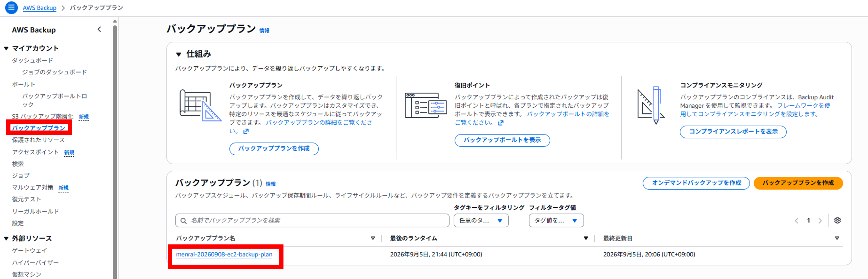
Task: Collapse the AWS Backup sidebar arrow
Action: pos(99,30)
